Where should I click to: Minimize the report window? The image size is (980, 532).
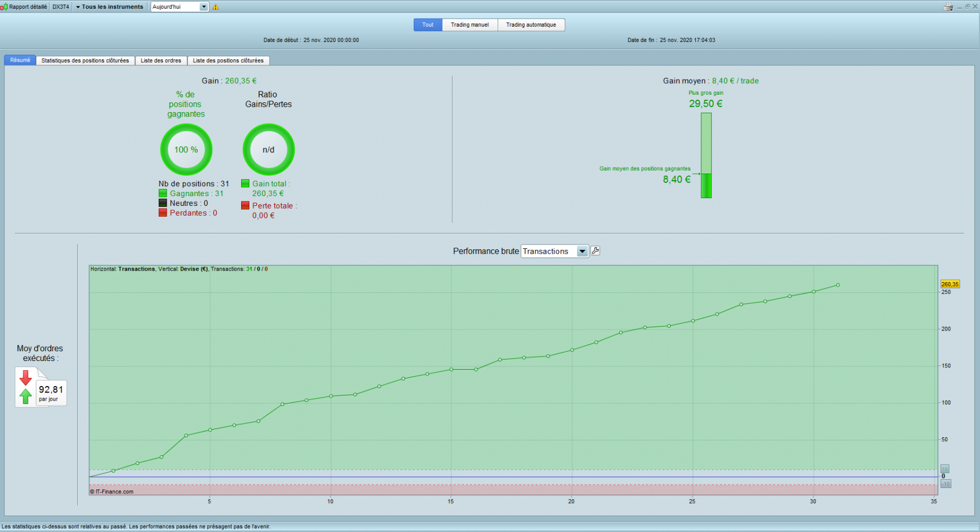959,7
